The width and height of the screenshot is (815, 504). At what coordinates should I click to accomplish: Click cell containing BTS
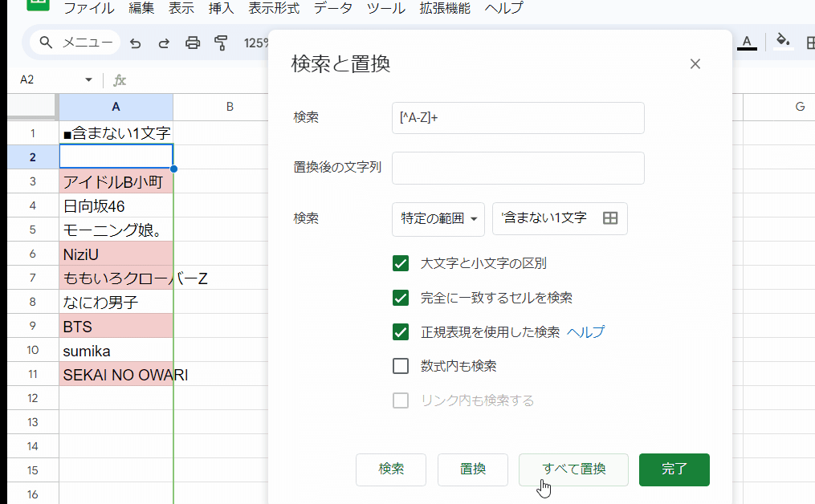(116, 327)
